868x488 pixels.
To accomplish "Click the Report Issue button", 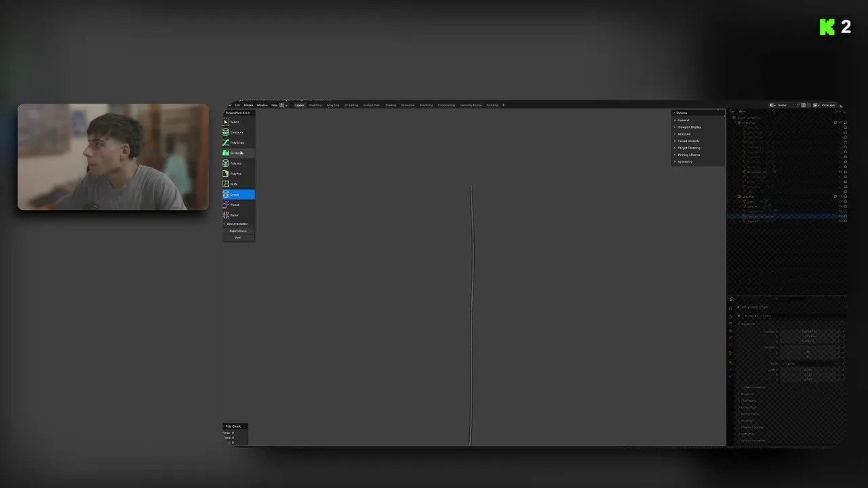I will click(x=238, y=231).
